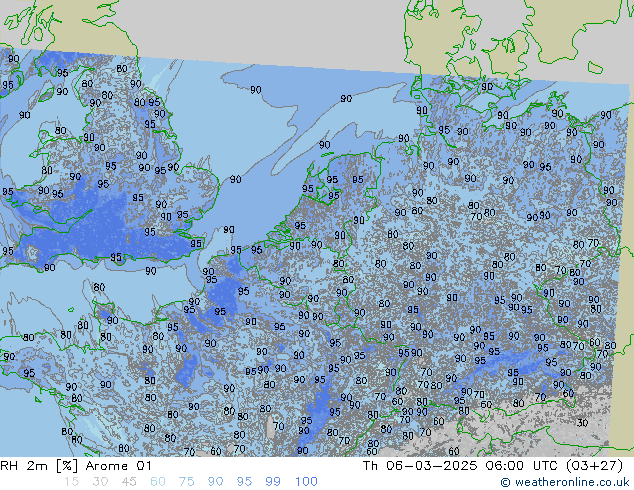Select the legend value 100
634x490 pixels.
point(306,482)
